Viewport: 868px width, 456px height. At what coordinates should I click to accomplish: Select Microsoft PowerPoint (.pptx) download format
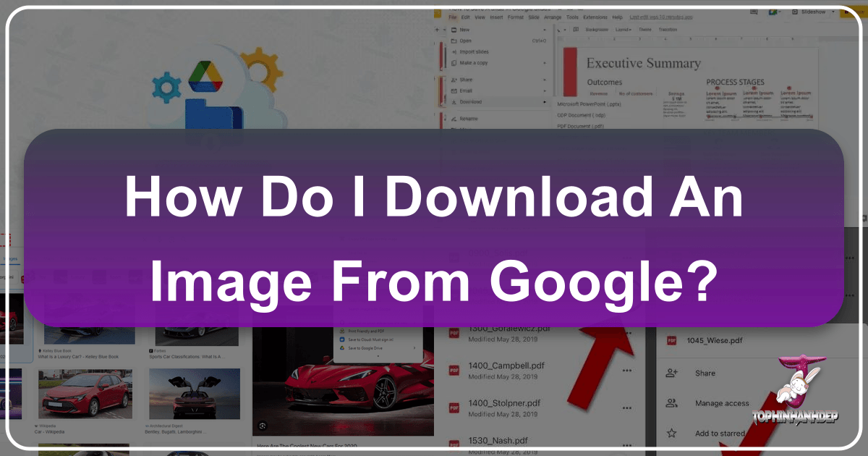point(590,106)
